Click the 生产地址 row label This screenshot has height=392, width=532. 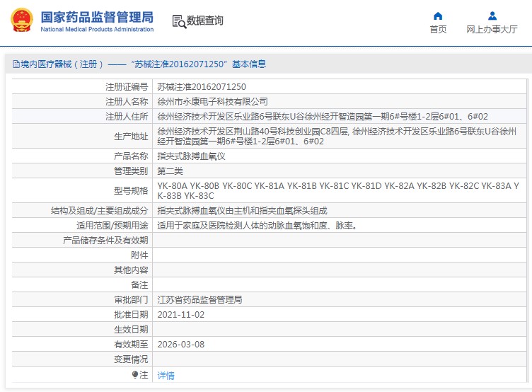tap(131, 137)
